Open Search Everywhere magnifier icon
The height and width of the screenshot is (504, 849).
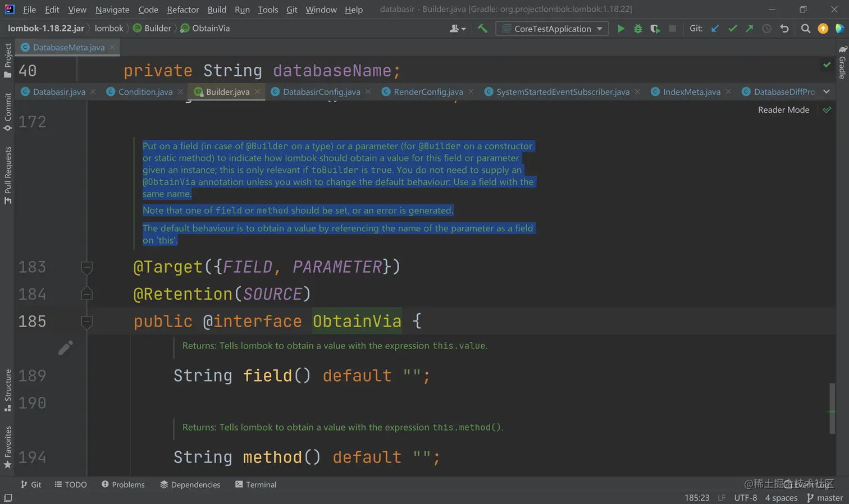coord(805,29)
